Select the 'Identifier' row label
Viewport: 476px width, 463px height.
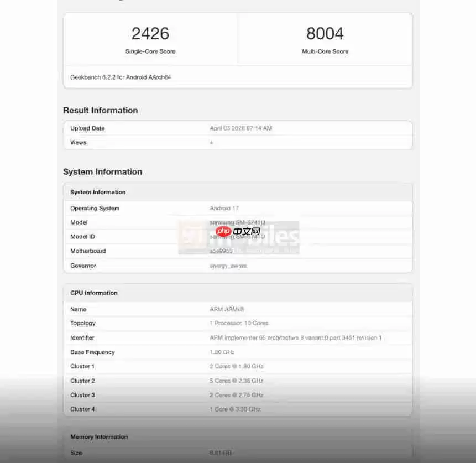click(82, 338)
